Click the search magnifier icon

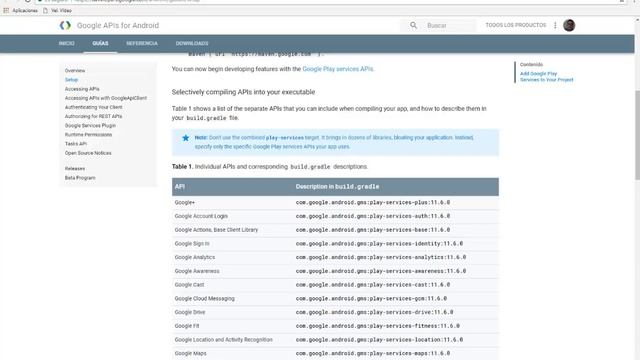click(x=413, y=25)
